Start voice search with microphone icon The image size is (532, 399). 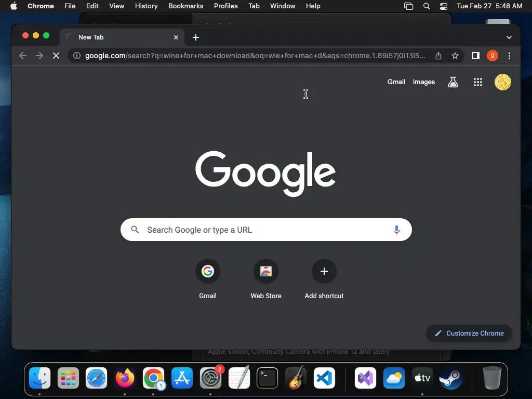coord(396,230)
